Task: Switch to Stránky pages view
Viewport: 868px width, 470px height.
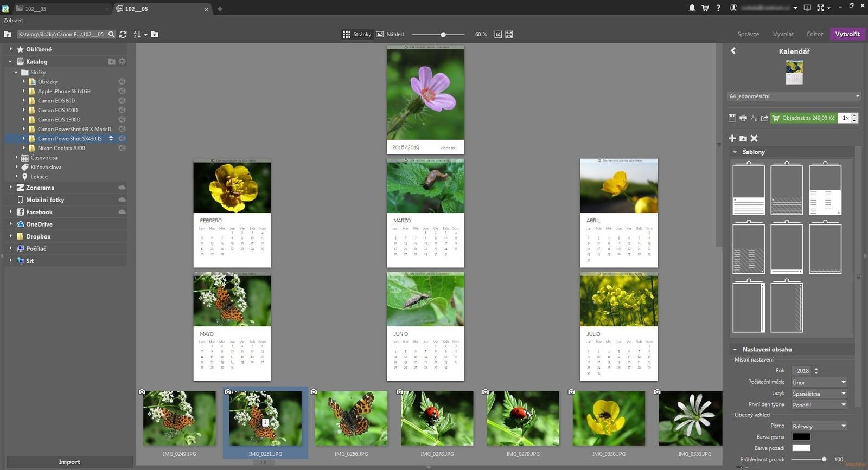Action: point(357,34)
